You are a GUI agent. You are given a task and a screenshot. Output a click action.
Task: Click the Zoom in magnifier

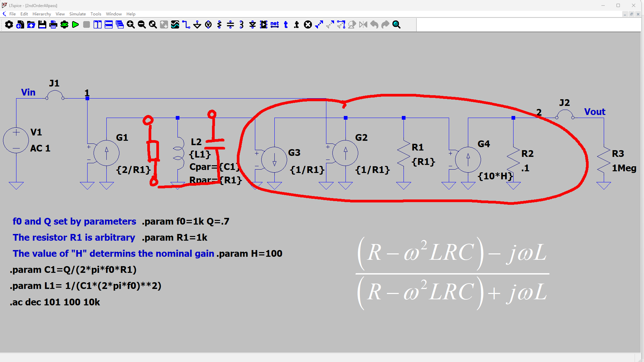coord(131,24)
